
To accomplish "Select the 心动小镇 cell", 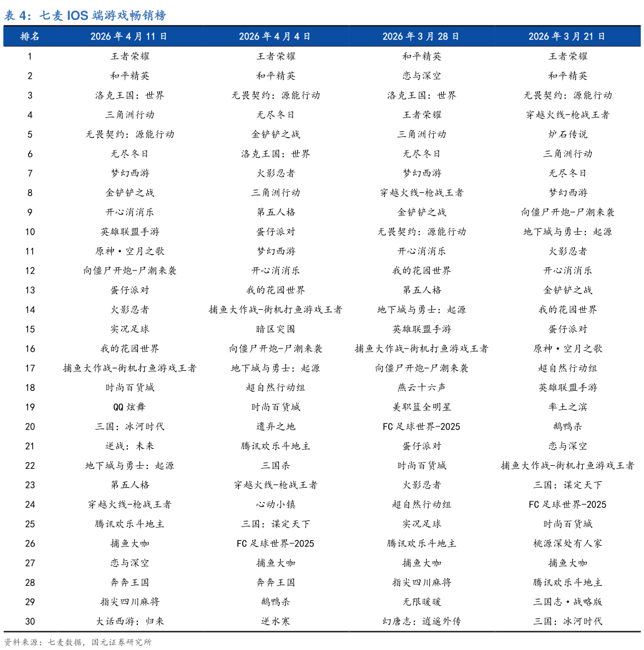I will tap(276, 505).
